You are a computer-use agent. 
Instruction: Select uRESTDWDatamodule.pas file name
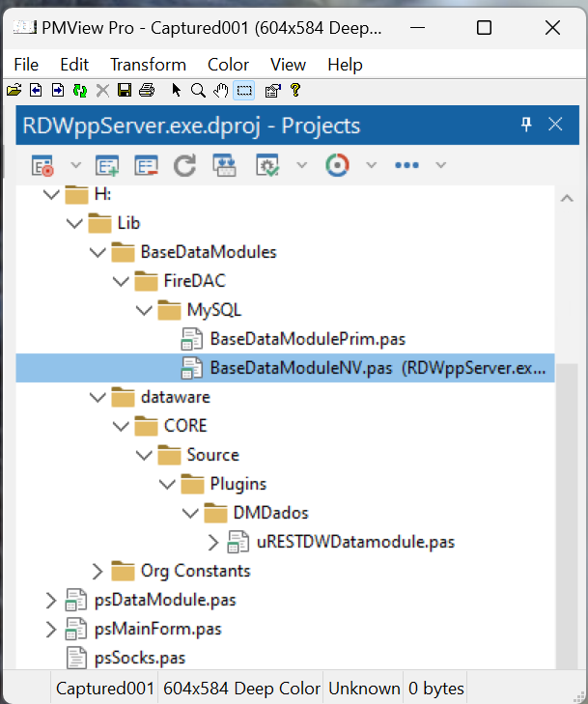[x=355, y=543]
